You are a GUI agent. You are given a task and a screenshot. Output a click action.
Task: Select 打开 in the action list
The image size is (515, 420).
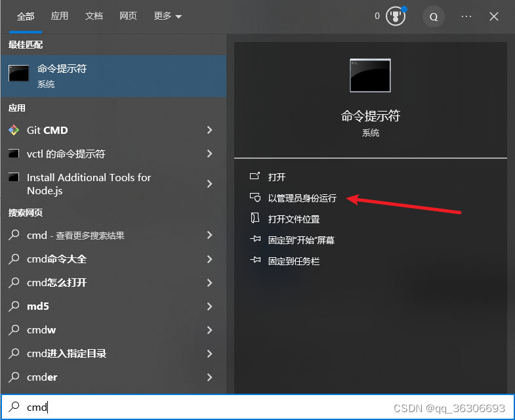(277, 177)
